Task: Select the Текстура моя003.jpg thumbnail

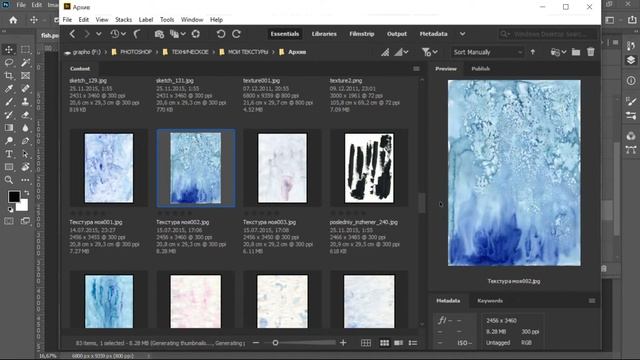Action: (x=282, y=168)
